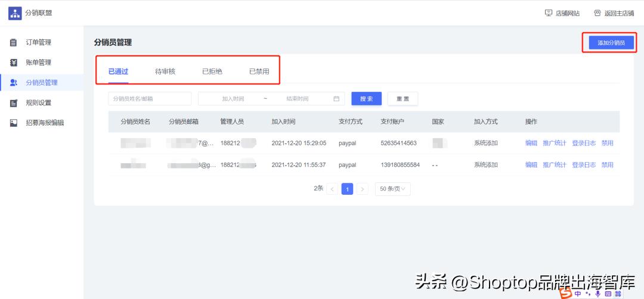Click paypal in the 52635414563 row
The width and height of the screenshot is (644, 299).
(348, 144)
